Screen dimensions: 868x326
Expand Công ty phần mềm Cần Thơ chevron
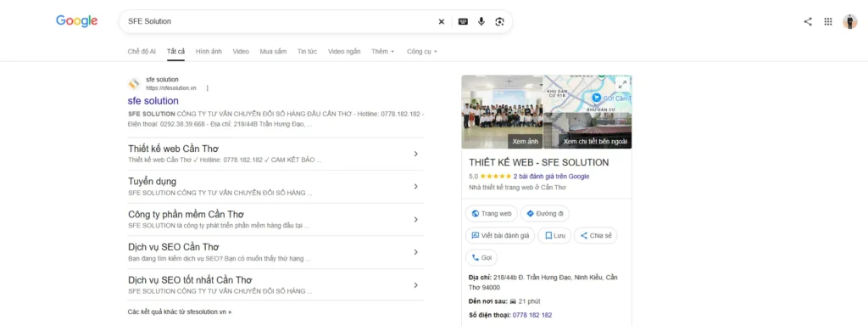point(415,220)
